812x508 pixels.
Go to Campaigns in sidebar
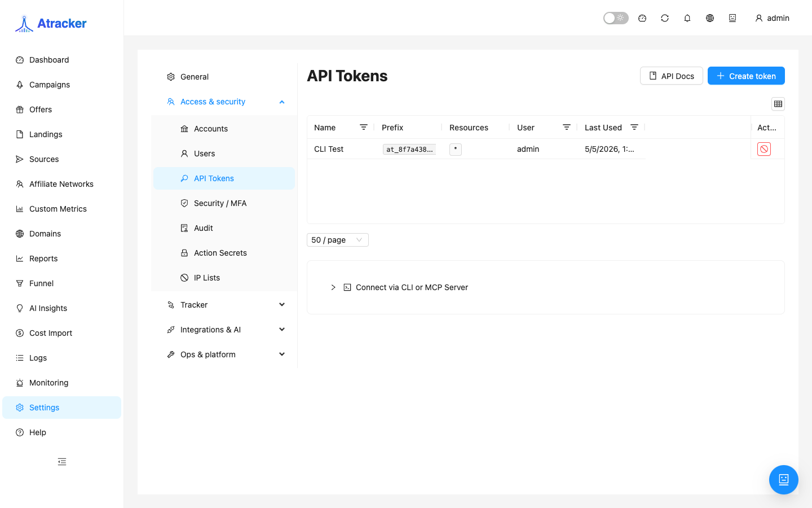pyautogui.click(x=61, y=85)
